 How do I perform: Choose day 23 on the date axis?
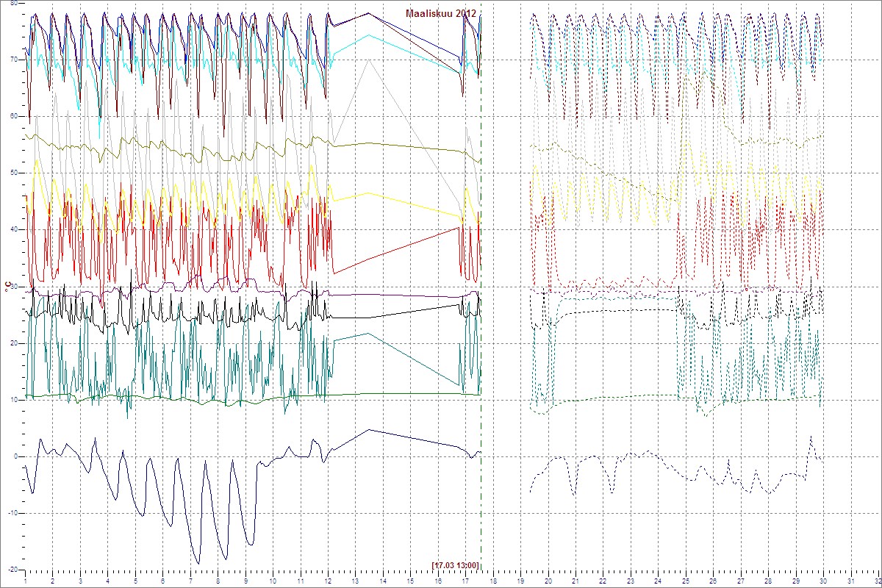click(x=631, y=581)
